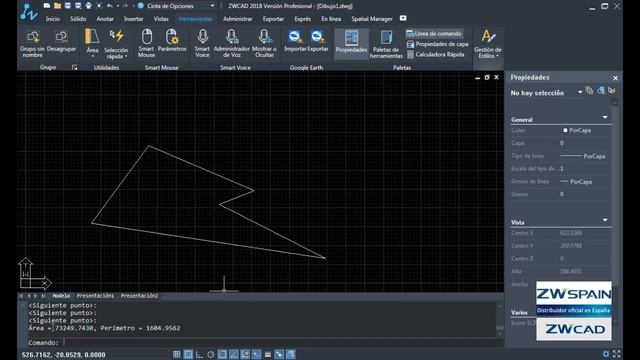Switch to Presentación1 layout tab
Image resolution: width=640 pixels, height=360 pixels.
click(x=95, y=296)
